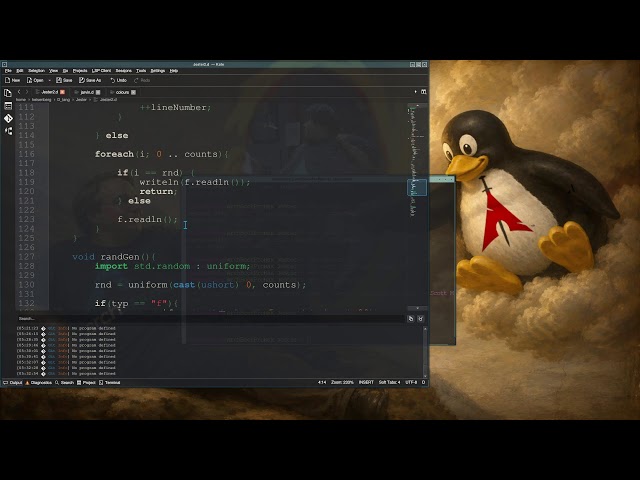Screen dimensions: 640x480
Task: Click 'D_lang' in the breadcrumb path
Action: (x=63, y=100)
